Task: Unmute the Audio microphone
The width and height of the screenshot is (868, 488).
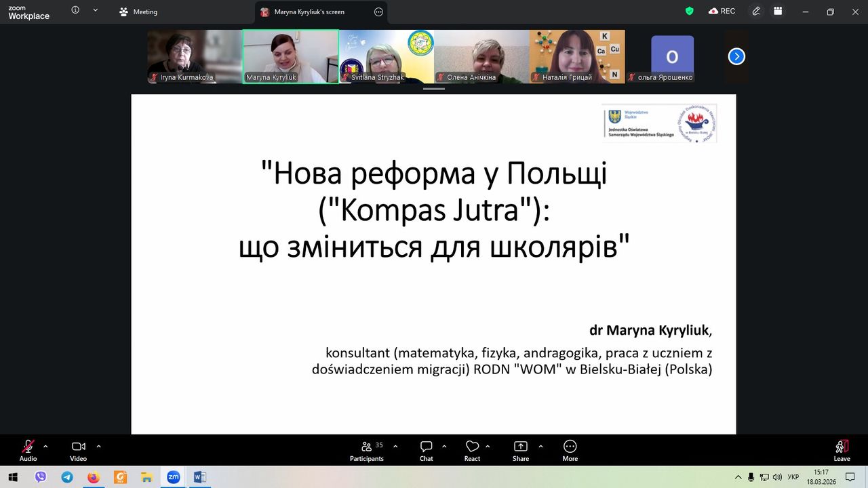Action: tap(28, 450)
